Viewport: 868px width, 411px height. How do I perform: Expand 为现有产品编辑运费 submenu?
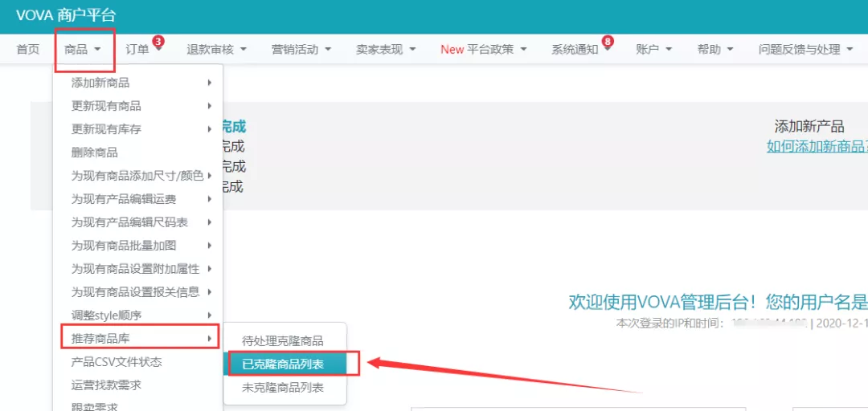[x=138, y=198]
